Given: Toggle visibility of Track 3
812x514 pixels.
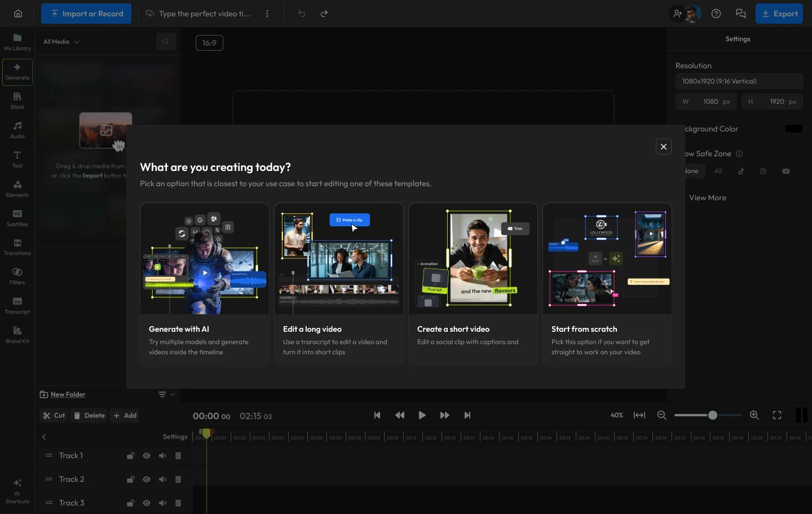Looking at the screenshot, I should [x=147, y=503].
